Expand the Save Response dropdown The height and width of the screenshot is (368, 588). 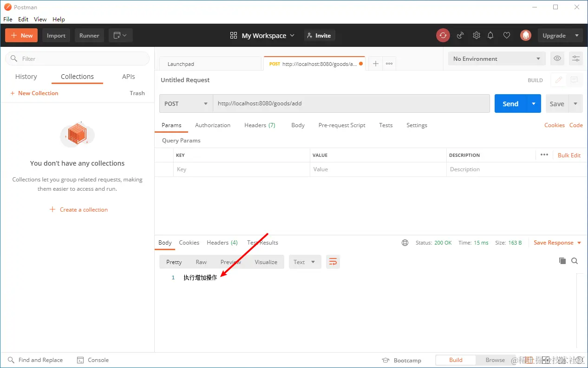tap(579, 243)
